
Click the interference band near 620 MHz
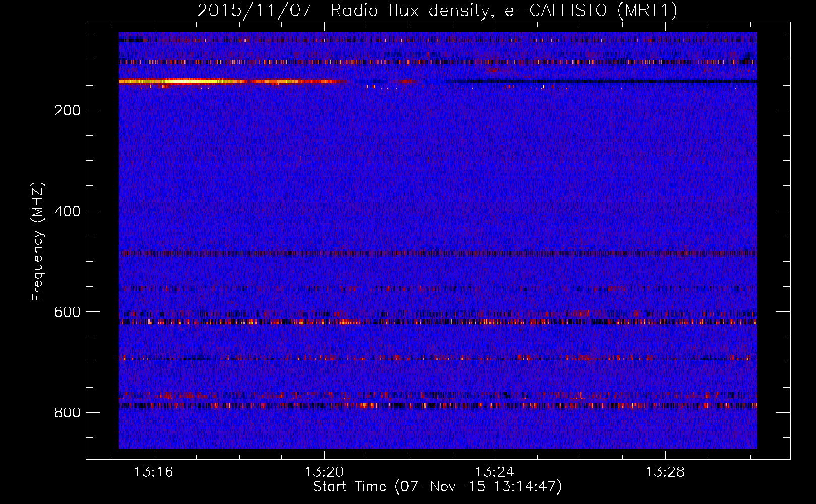[438, 322]
